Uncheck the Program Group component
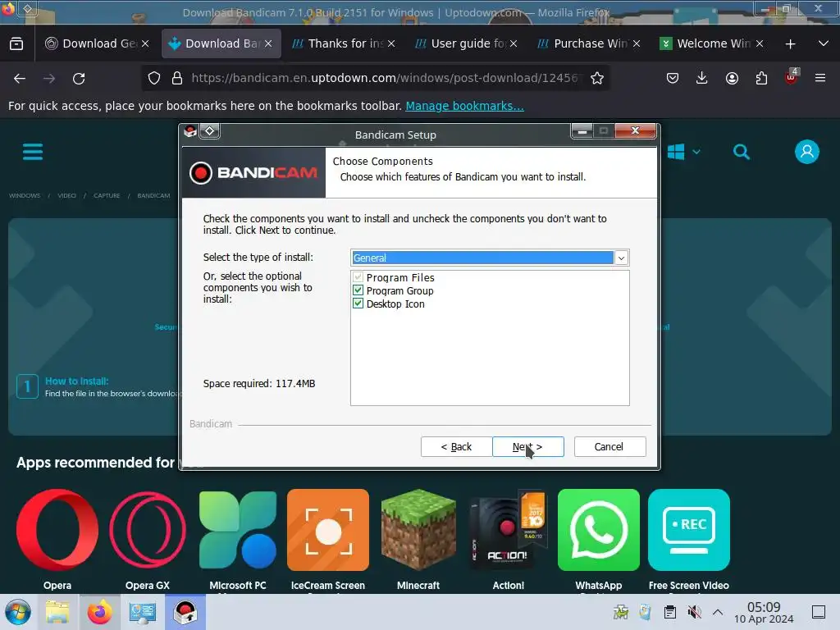 [x=358, y=290]
